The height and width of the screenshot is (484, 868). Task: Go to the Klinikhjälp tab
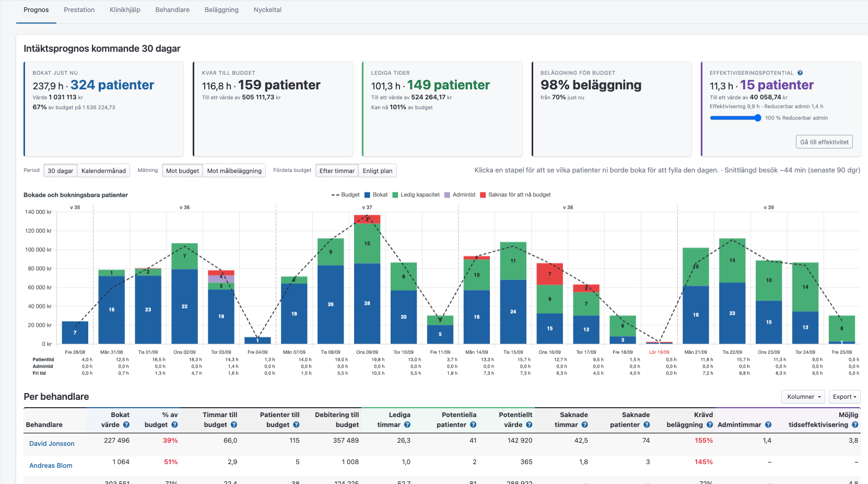click(x=125, y=10)
